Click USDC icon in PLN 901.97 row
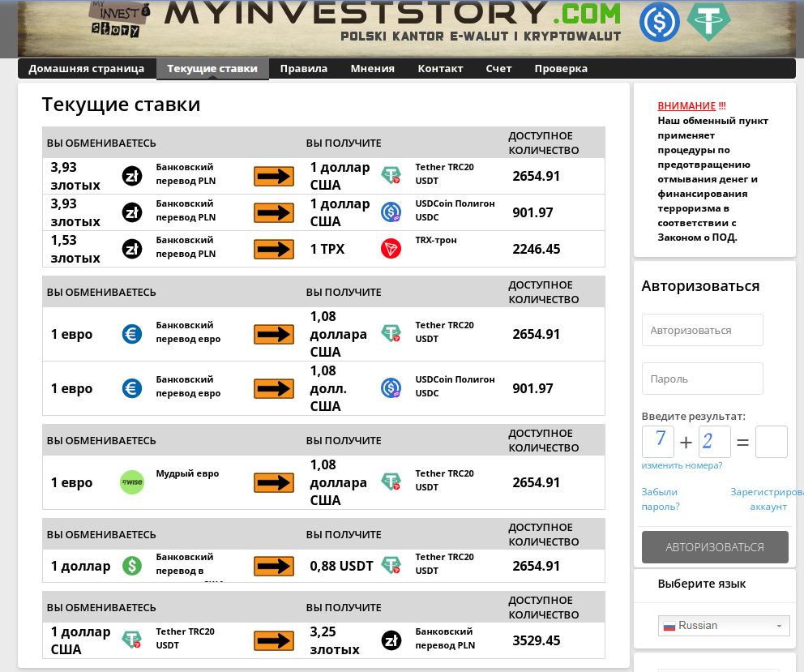 pos(391,212)
